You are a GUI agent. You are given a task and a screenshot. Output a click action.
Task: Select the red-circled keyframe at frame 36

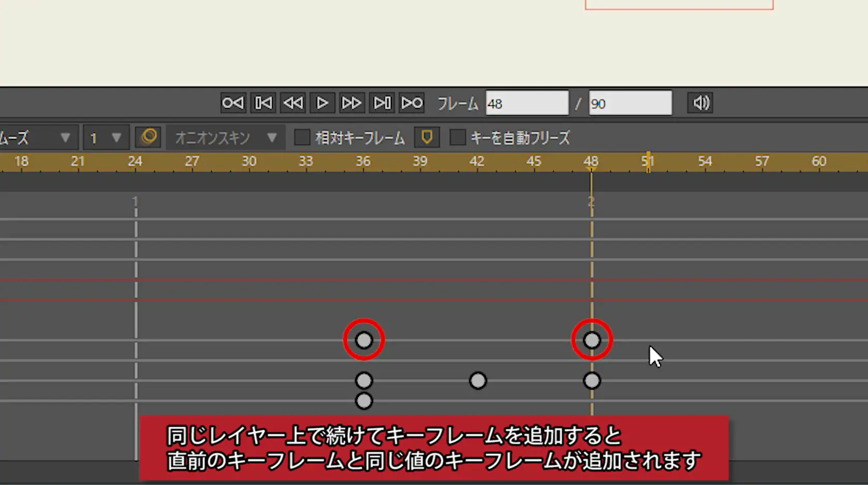(x=363, y=340)
